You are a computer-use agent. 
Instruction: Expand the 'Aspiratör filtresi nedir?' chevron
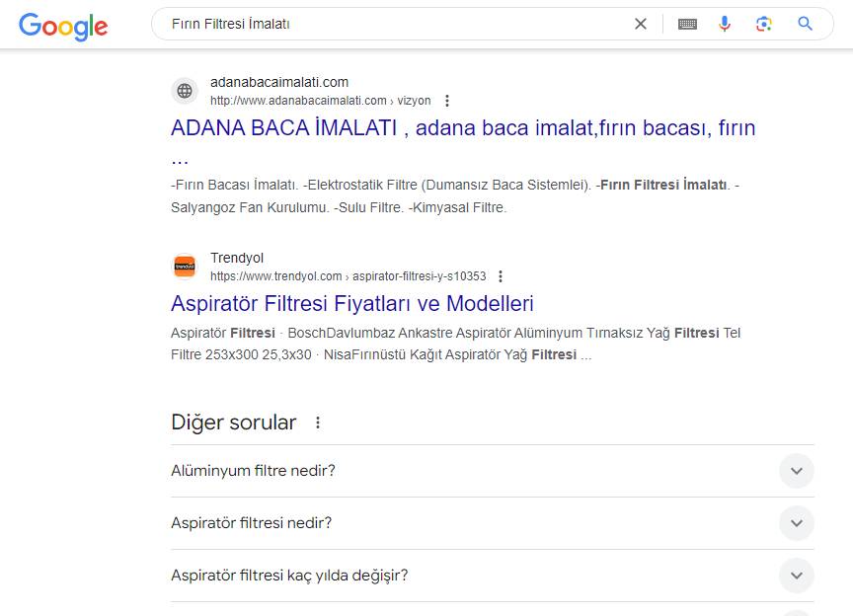click(796, 523)
